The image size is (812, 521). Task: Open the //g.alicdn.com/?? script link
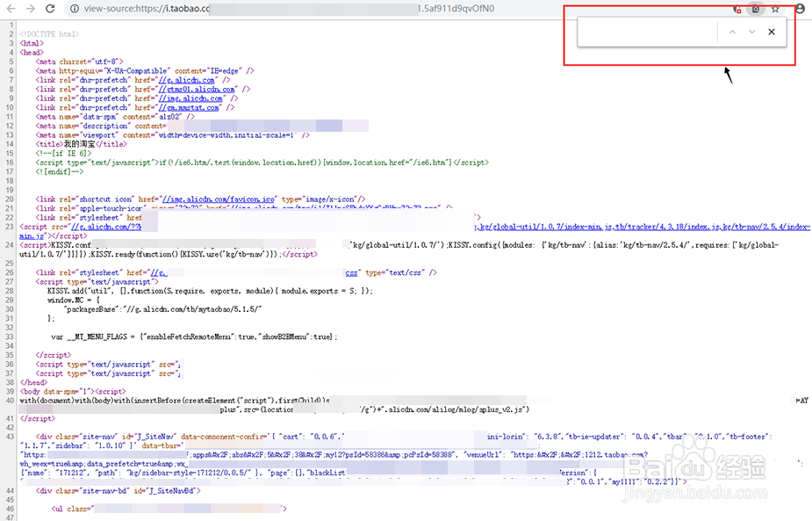106,227
